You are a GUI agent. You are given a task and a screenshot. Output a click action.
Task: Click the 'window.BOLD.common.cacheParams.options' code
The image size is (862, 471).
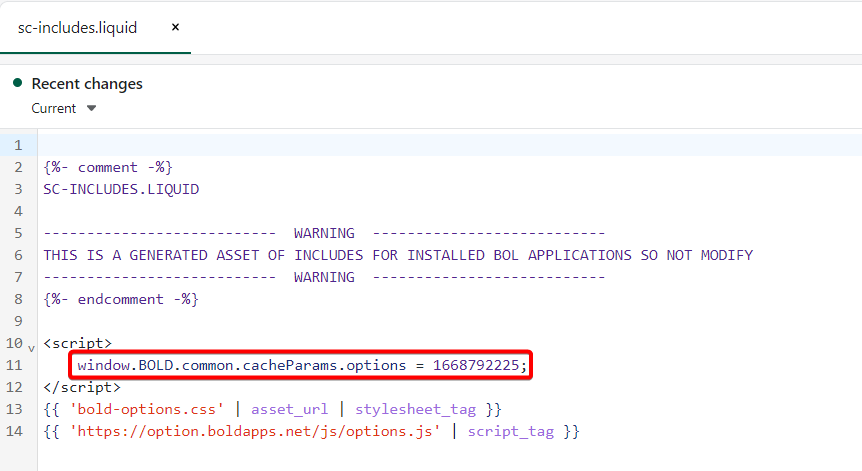coord(242,365)
